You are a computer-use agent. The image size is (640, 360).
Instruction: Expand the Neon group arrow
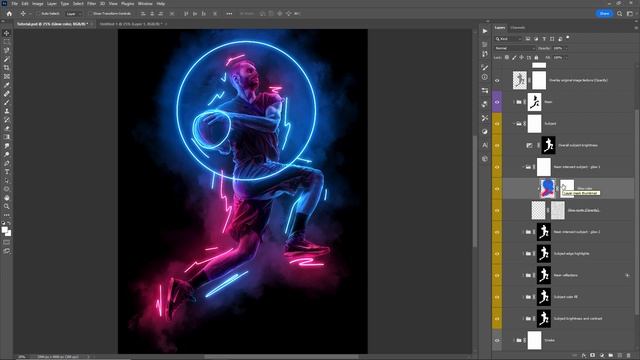(x=514, y=102)
